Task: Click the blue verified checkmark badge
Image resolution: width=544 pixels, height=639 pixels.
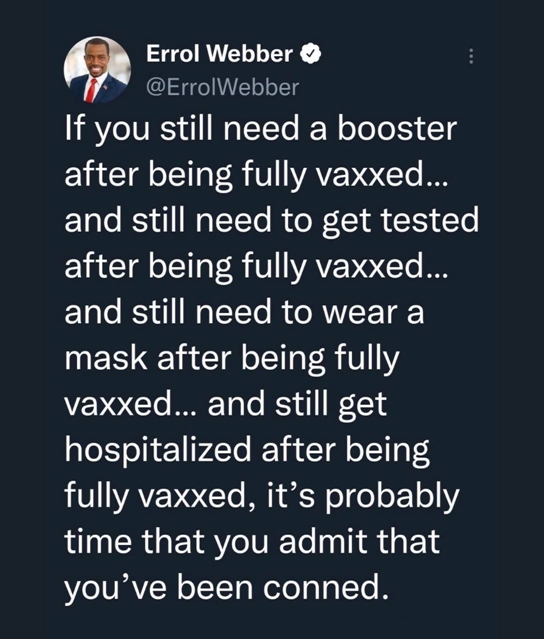Action: (311, 54)
